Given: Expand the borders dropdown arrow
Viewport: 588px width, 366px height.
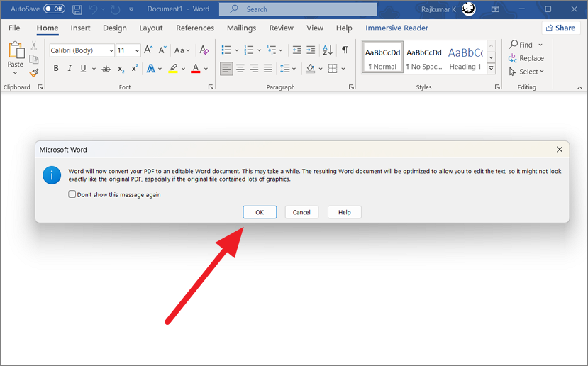Looking at the screenshot, I should pos(343,69).
